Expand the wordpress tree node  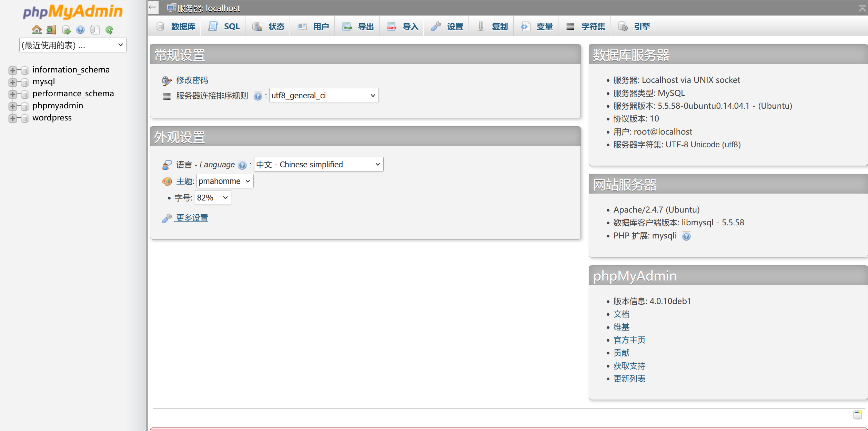[12, 118]
